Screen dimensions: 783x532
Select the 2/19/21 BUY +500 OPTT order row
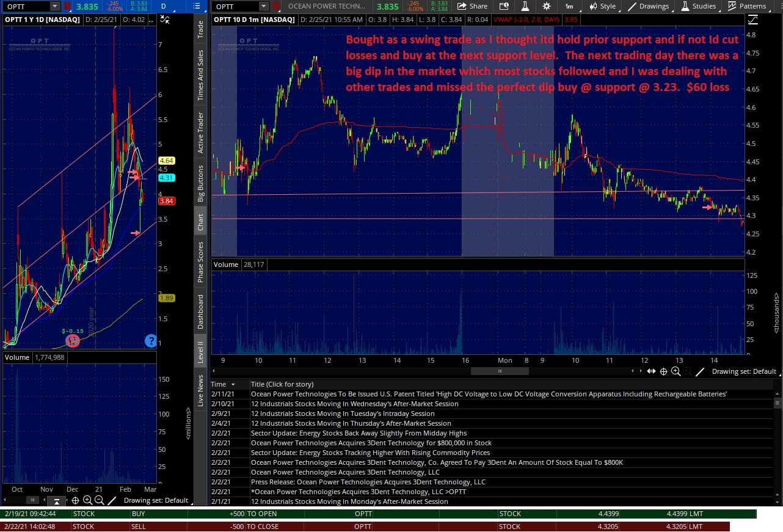[379, 514]
